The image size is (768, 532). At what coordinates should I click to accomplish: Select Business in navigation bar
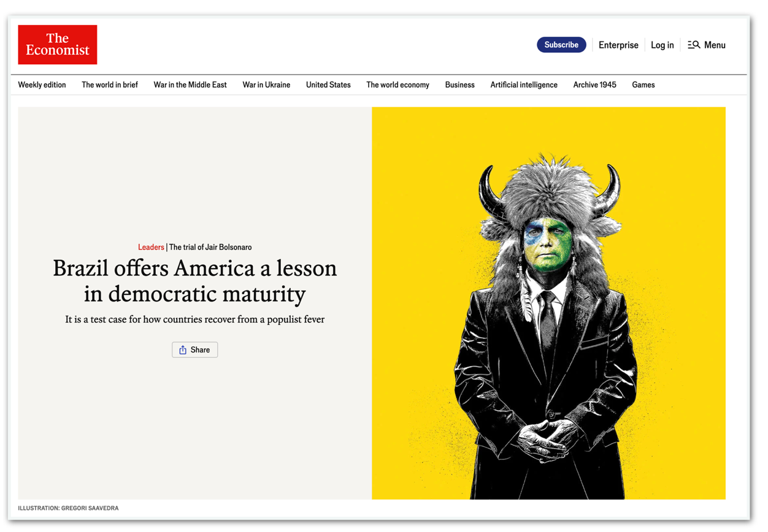click(459, 85)
